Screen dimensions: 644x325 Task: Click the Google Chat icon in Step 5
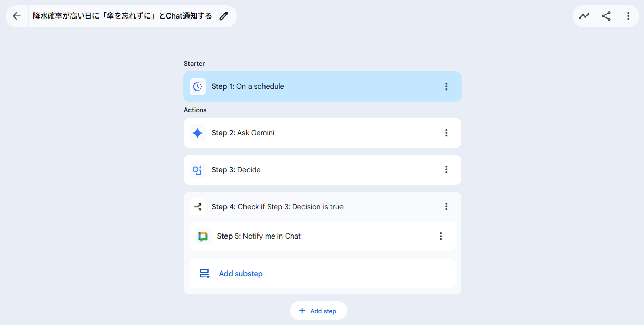pos(203,237)
